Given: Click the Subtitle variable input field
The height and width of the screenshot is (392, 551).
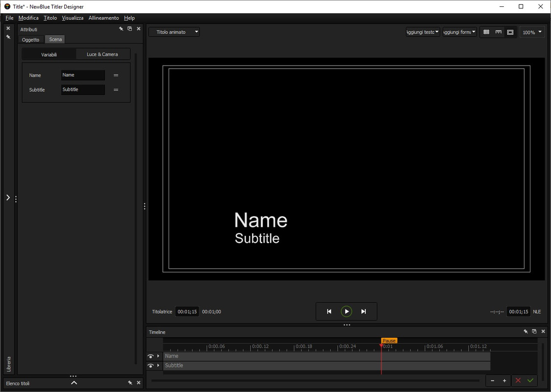Looking at the screenshot, I should 83,90.
